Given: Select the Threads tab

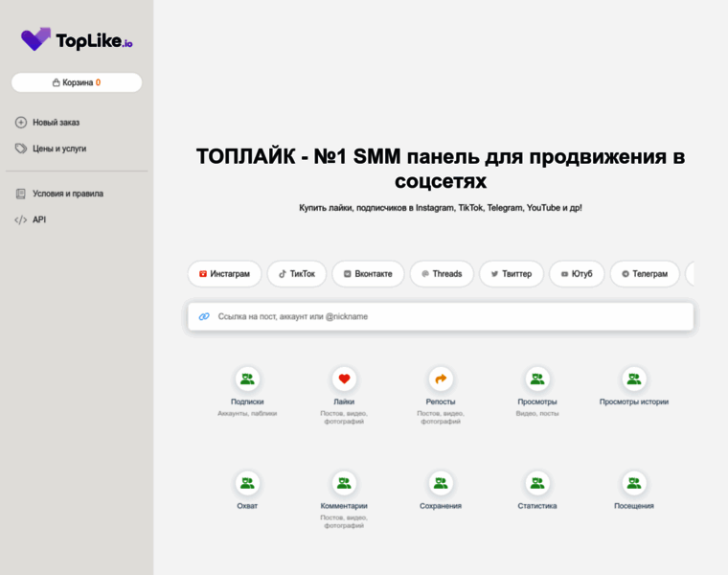Looking at the screenshot, I should click(x=442, y=273).
